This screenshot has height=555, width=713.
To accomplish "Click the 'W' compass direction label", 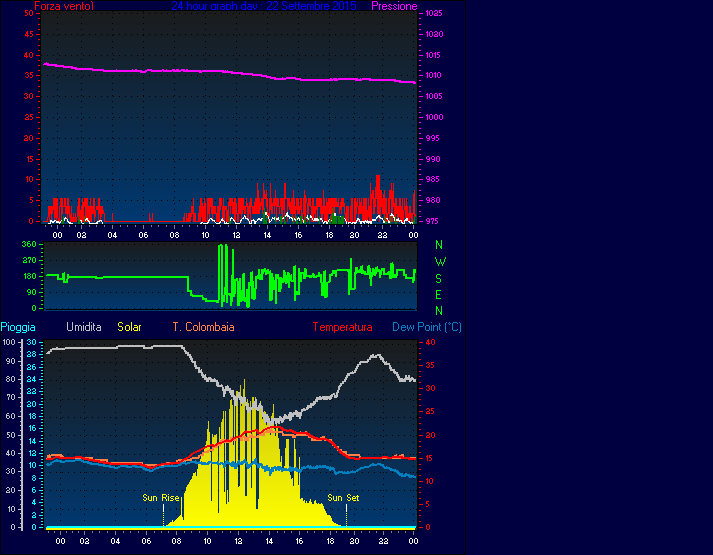I will 440,262.
